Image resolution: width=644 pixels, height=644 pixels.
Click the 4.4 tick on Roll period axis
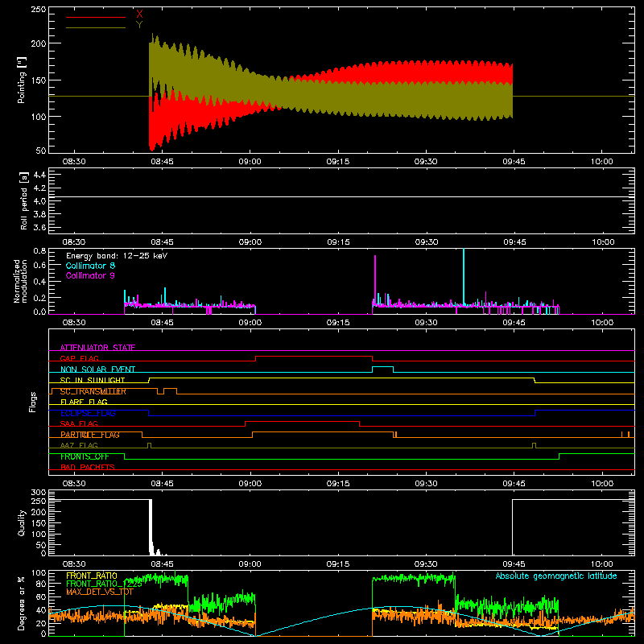click(39, 175)
